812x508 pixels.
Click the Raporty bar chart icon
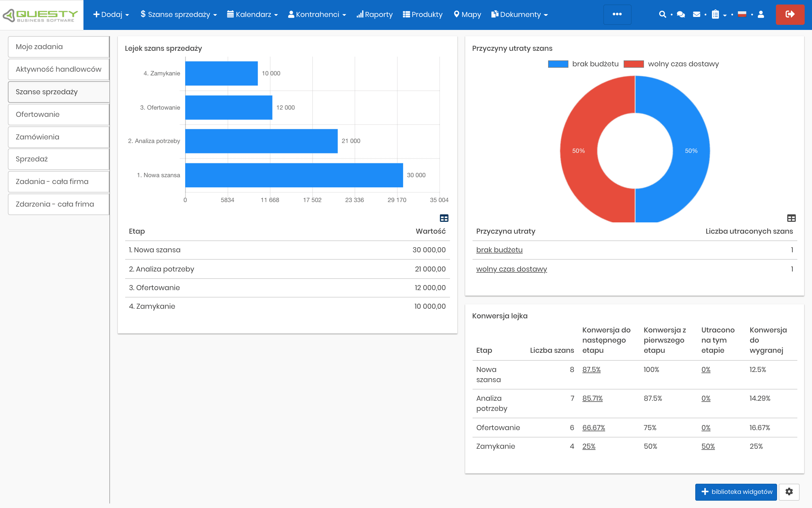(360, 14)
